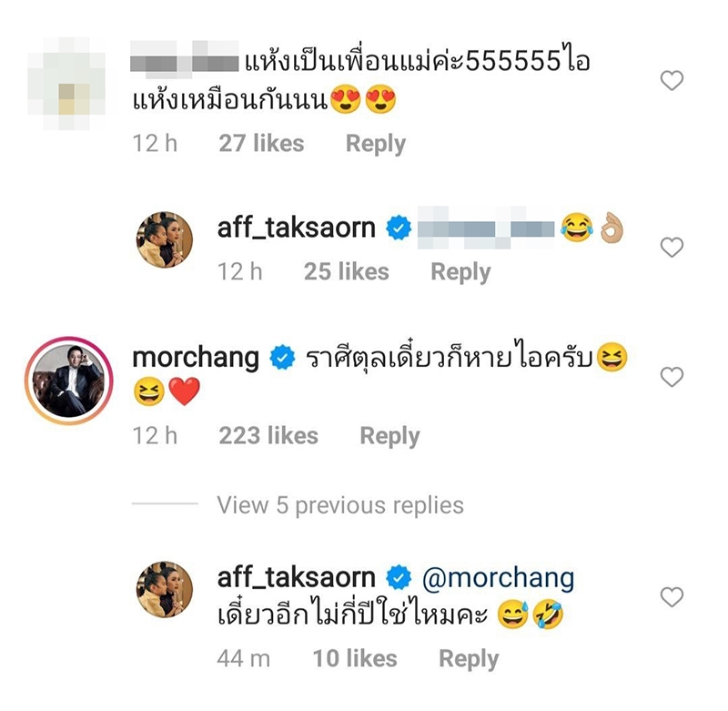Reply to aff_taksaorn's 44 m comment
This screenshot has height=711, width=728.
point(469,659)
